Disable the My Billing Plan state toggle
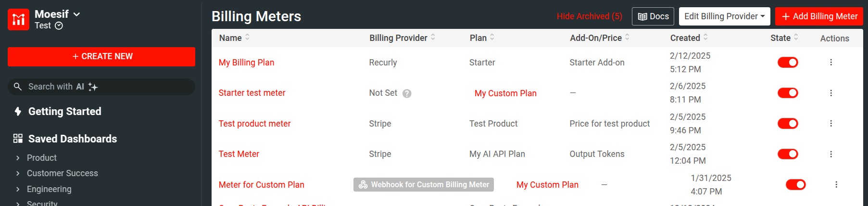Image resolution: width=868 pixels, height=206 pixels. coord(788,63)
